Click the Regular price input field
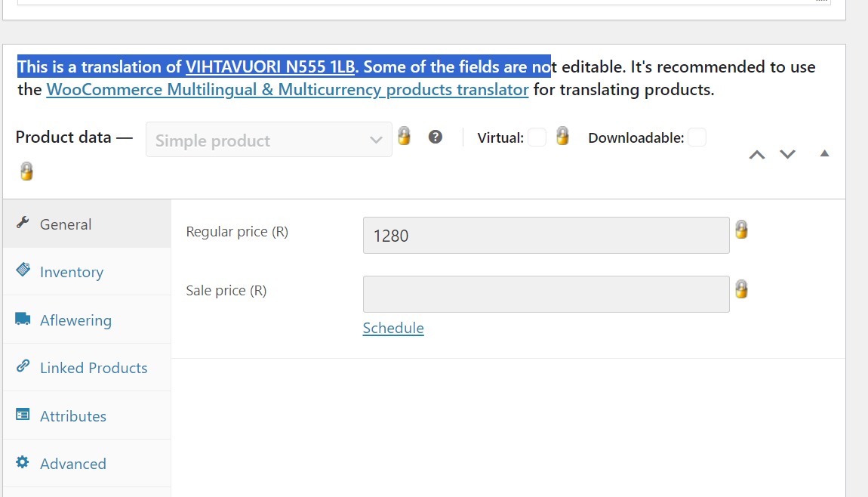The image size is (868, 497). (x=546, y=236)
